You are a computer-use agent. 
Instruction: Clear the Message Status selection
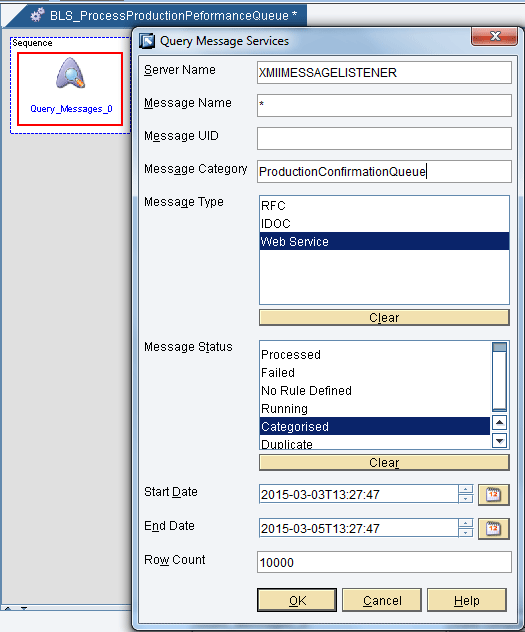(384, 462)
